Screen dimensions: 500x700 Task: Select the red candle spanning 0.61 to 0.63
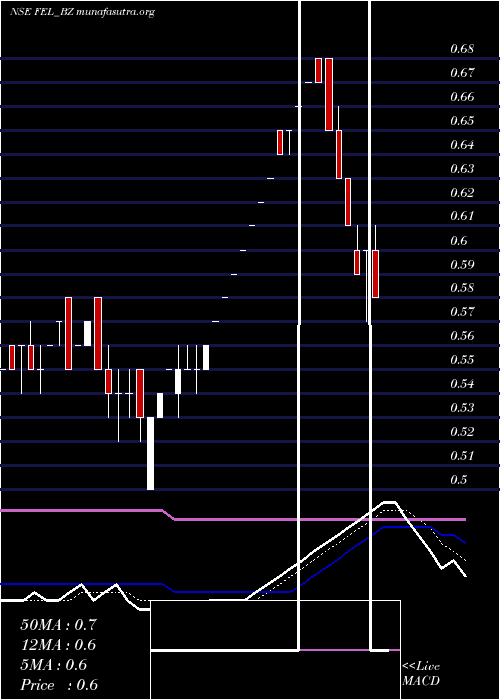coord(348,202)
